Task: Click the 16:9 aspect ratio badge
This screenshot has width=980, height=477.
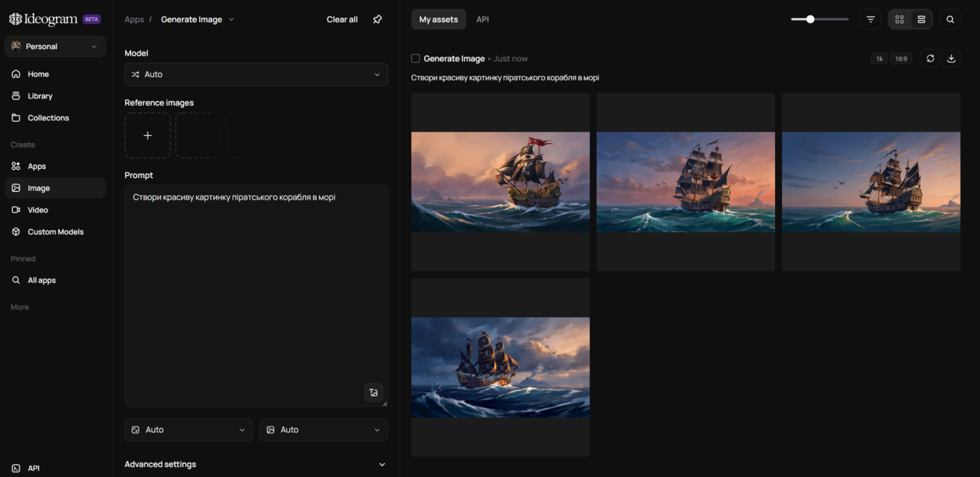Action: (x=901, y=59)
